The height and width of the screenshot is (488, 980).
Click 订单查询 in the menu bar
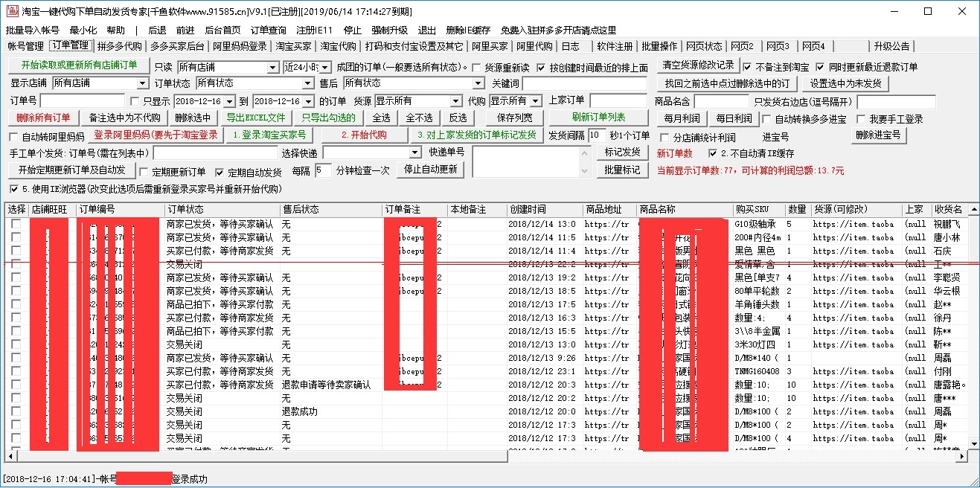pos(268,30)
